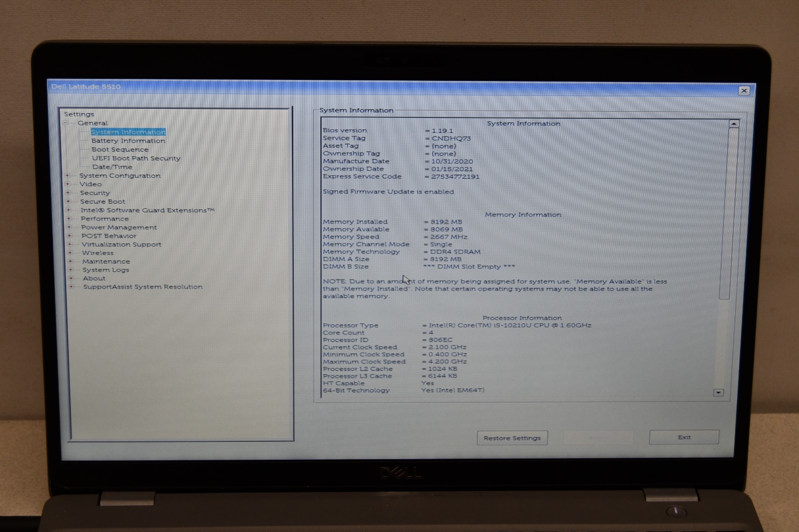799x532 pixels.
Task: Select the Security tree label
Action: pyautogui.click(x=95, y=193)
